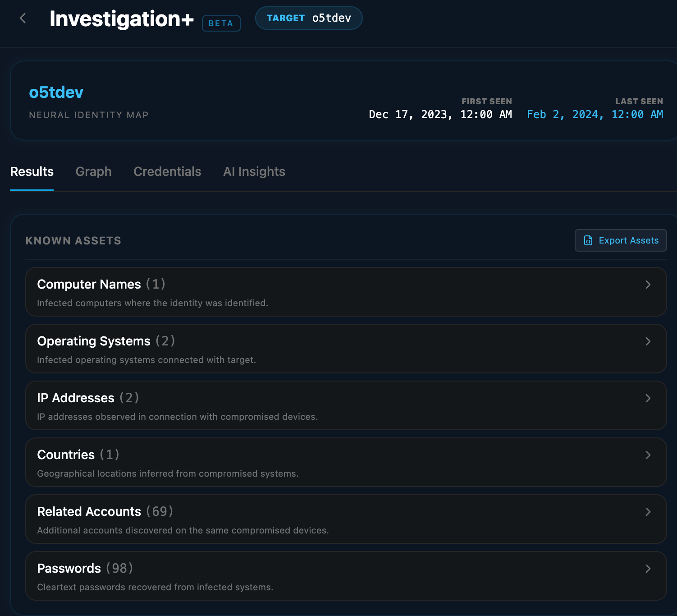This screenshot has width=677, height=616.
Task: Expand Related Accounts chevron arrow
Action: [x=648, y=512]
